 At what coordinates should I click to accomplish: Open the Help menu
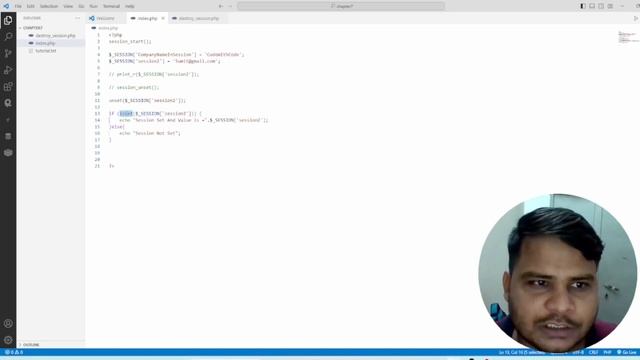(x=130, y=6)
